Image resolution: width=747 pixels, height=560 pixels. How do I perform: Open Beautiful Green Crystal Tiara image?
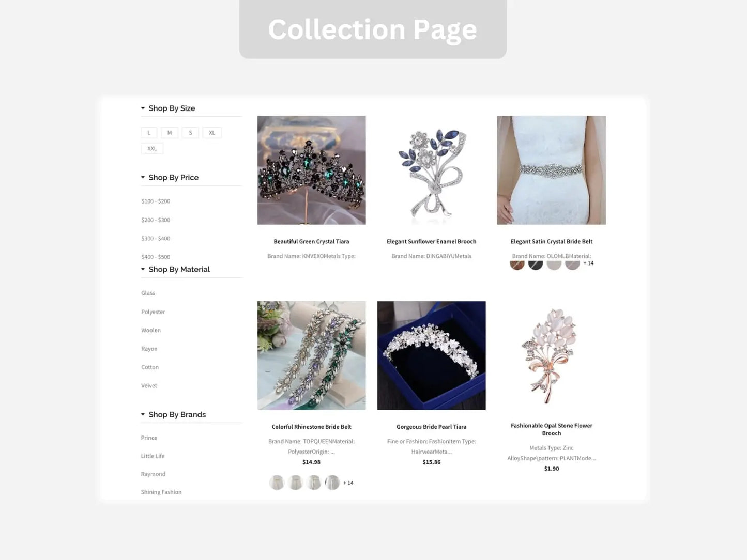tap(312, 170)
